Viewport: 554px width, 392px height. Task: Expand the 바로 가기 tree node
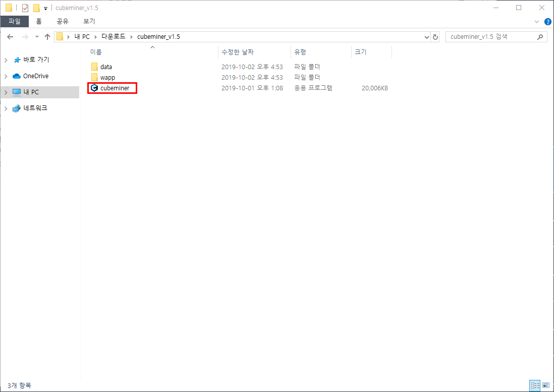pyautogui.click(x=6, y=61)
